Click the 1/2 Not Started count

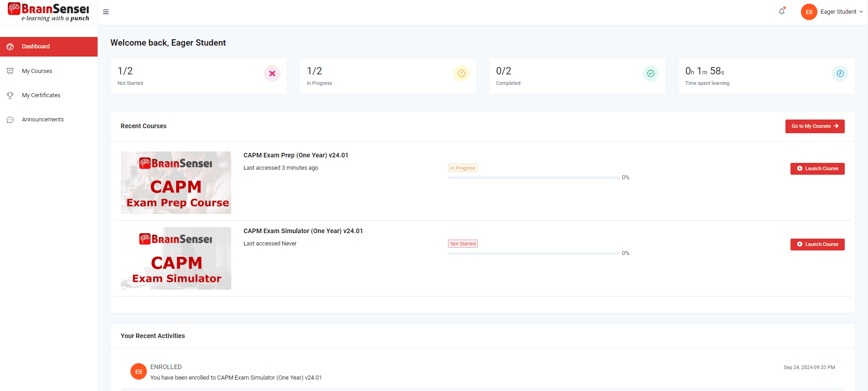coord(125,71)
